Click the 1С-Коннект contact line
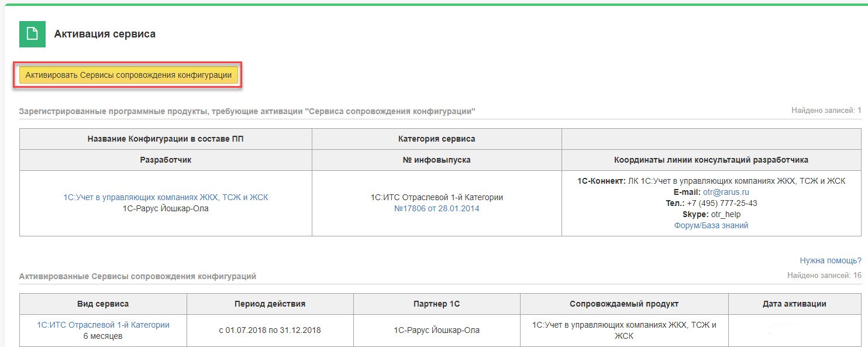868x347 pixels. pos(711,181)
